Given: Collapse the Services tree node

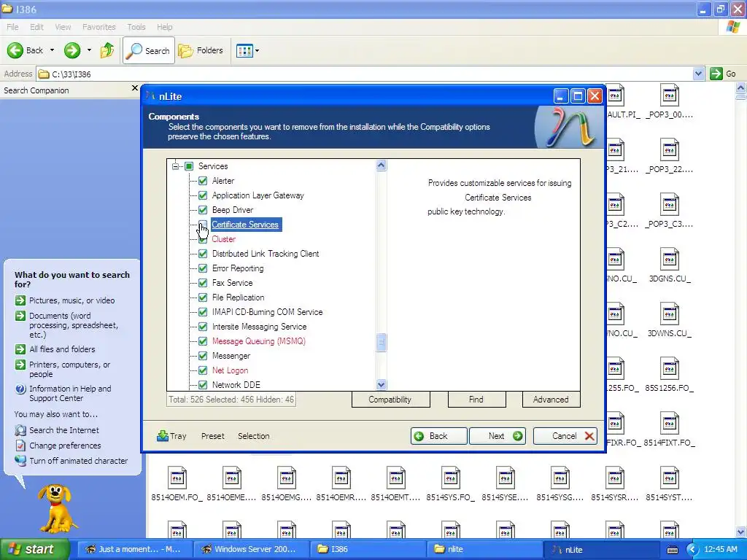Looking at the screenshot, I should [x=175, y=166].
